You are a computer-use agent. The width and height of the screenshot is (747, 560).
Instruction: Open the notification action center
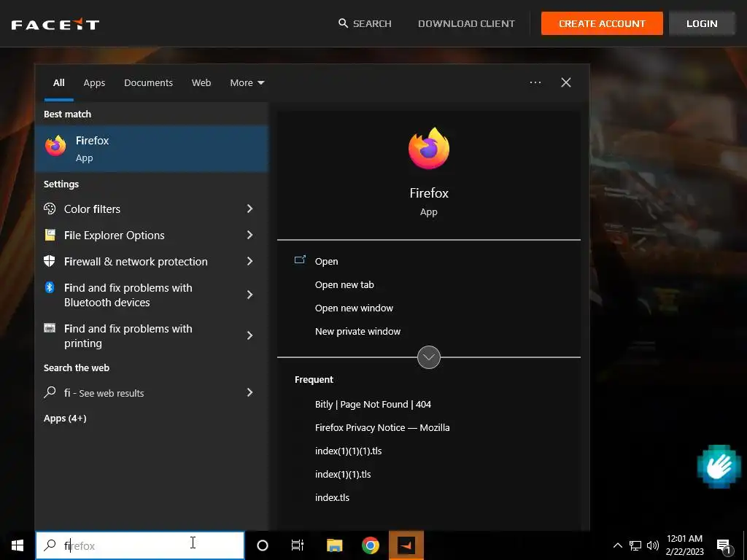tap(724, 546)
